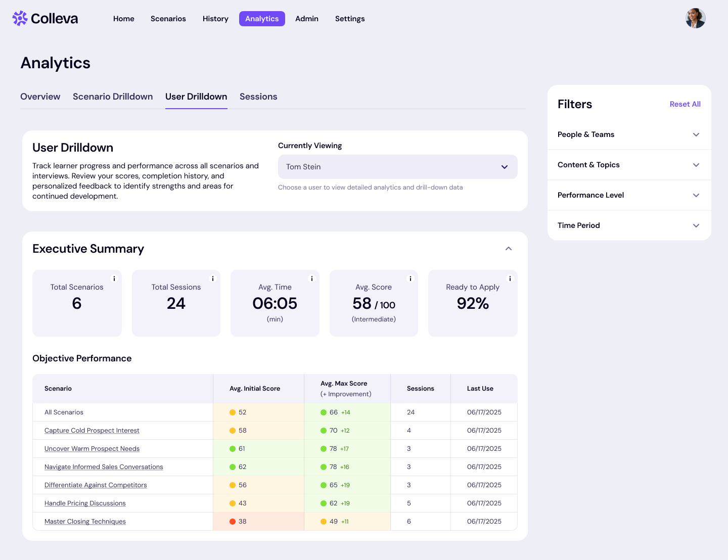Open the Handle Pricing Discussions scenario
728x560 pixels.
[x=85, y=503]
